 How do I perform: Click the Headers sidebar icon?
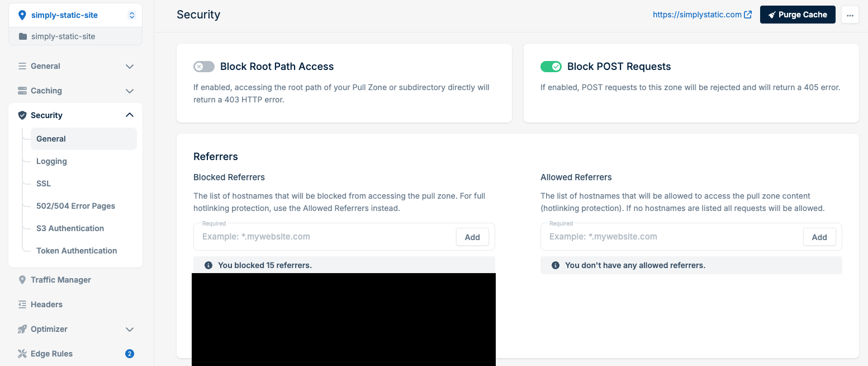point(22,304)
